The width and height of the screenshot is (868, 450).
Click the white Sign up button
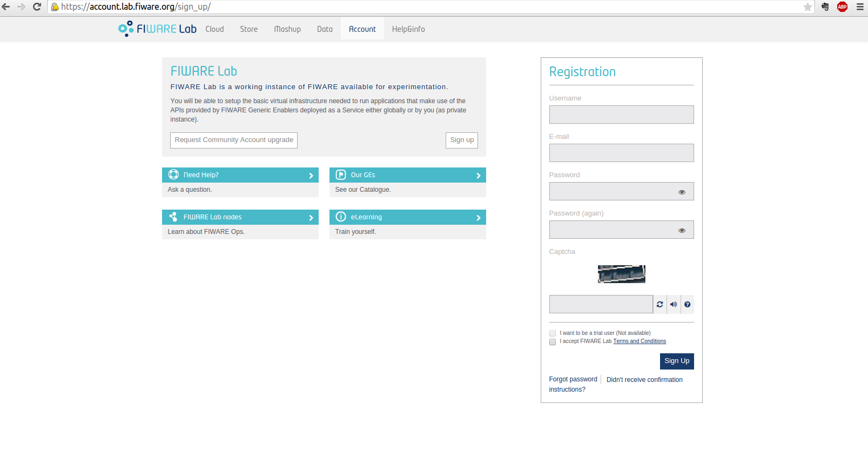tap(462, 140)
